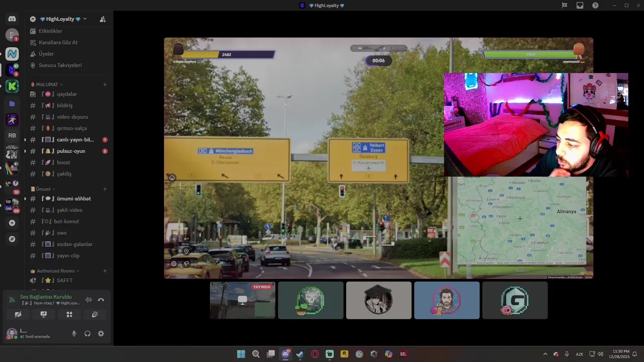Toggle camera on or off
Screen dimensions: 644x362
click(18, 314)
